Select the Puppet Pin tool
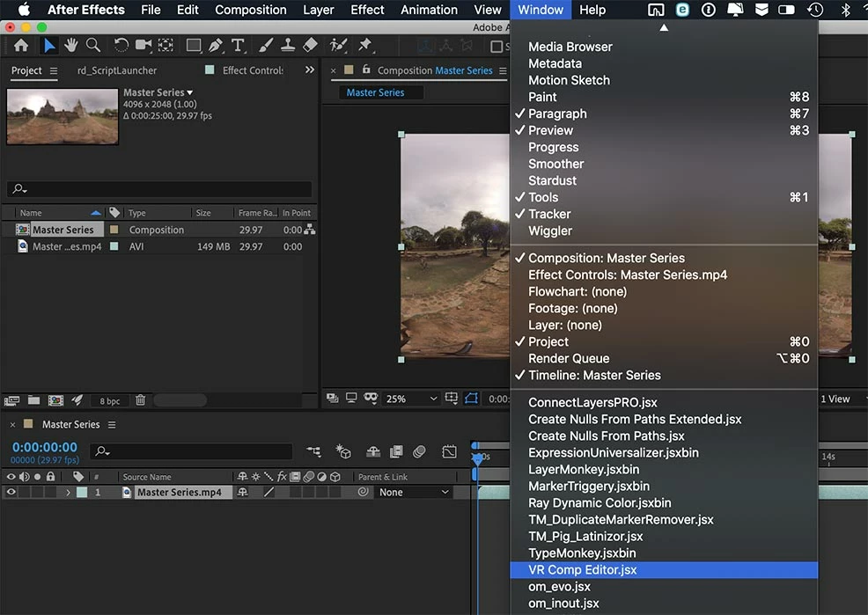Image resolution: width=868 pixels, height=615 pixels. point(364,46)
